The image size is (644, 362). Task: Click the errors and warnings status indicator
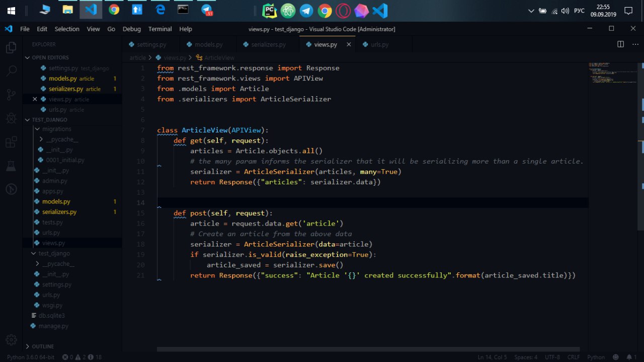coord(82,357)
